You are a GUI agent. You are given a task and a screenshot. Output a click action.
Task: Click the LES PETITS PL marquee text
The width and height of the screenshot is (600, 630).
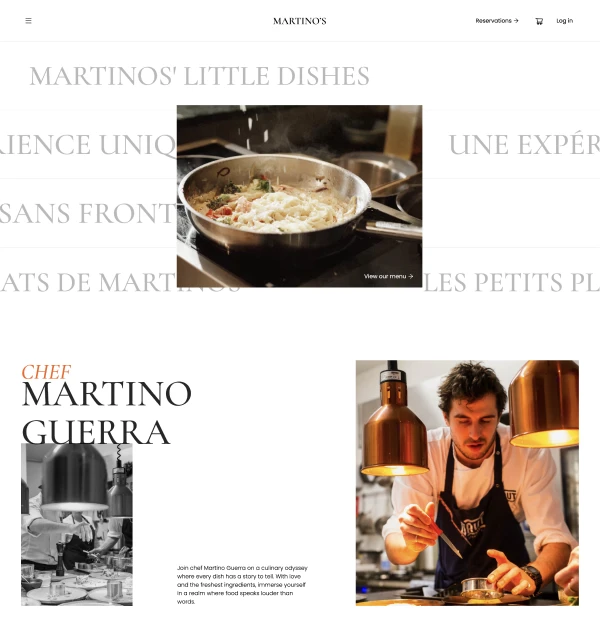[511, 282]
